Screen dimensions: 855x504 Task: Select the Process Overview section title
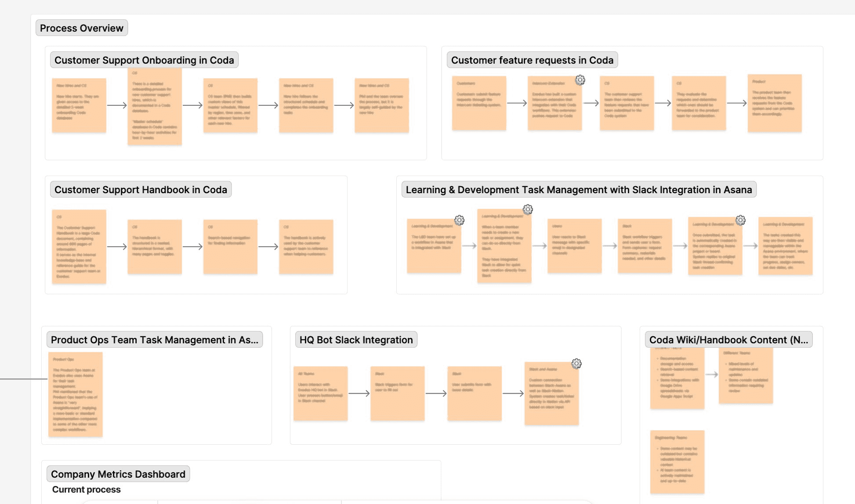[82, 28]
